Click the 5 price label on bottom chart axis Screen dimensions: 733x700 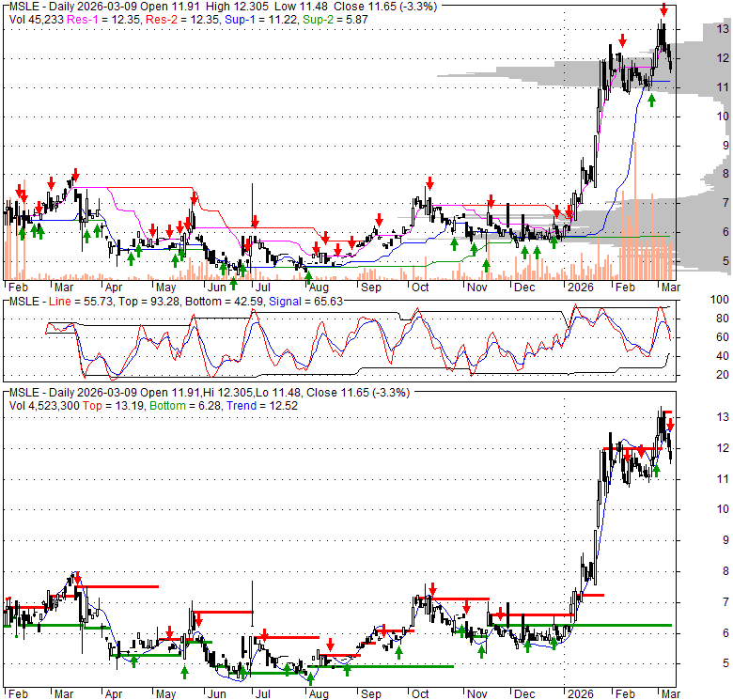(726, 663)
